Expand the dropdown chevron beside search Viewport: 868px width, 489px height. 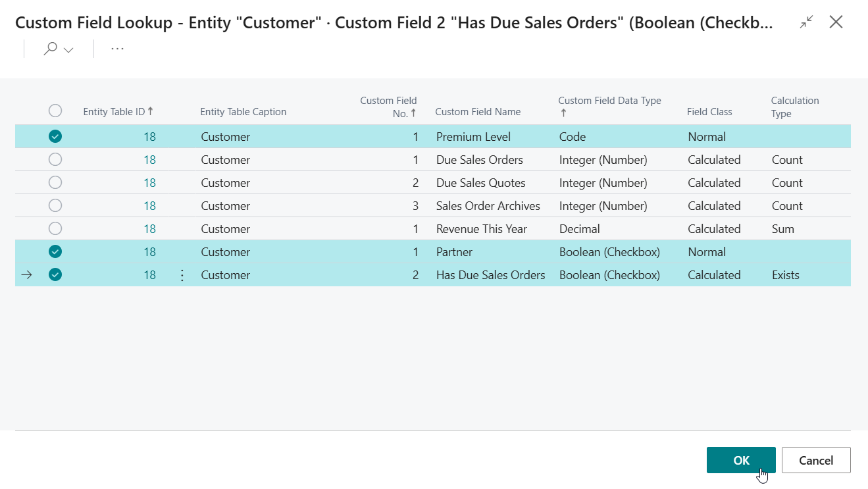point(68,50)
